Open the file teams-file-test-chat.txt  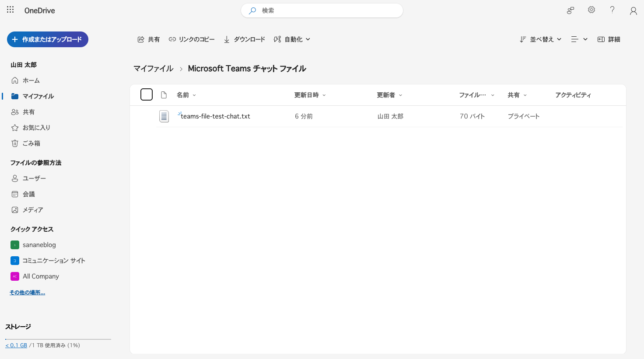point(215,116)
